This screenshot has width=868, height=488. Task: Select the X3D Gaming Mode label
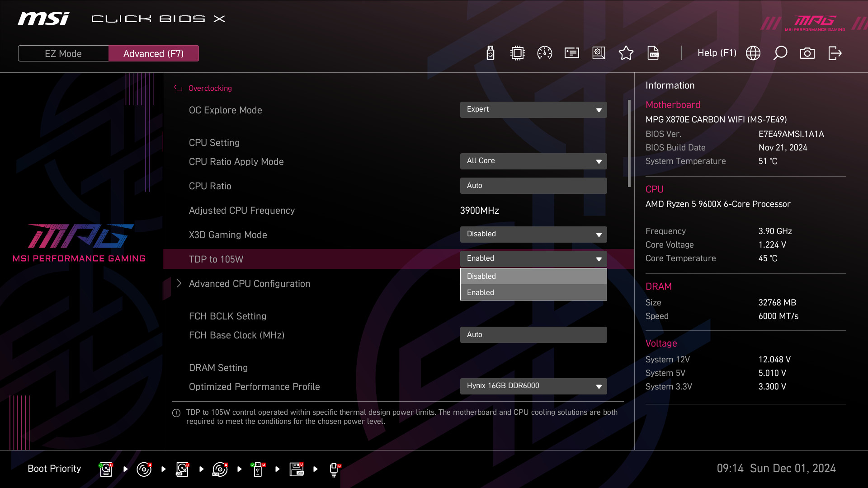228,235
